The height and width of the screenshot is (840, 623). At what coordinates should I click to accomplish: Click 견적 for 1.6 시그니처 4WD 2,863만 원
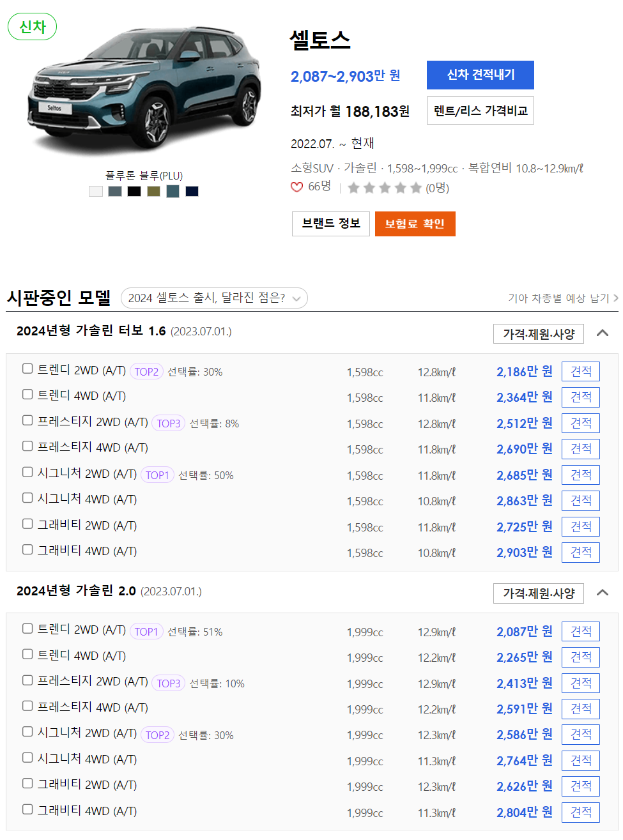(x=581, y=501)
